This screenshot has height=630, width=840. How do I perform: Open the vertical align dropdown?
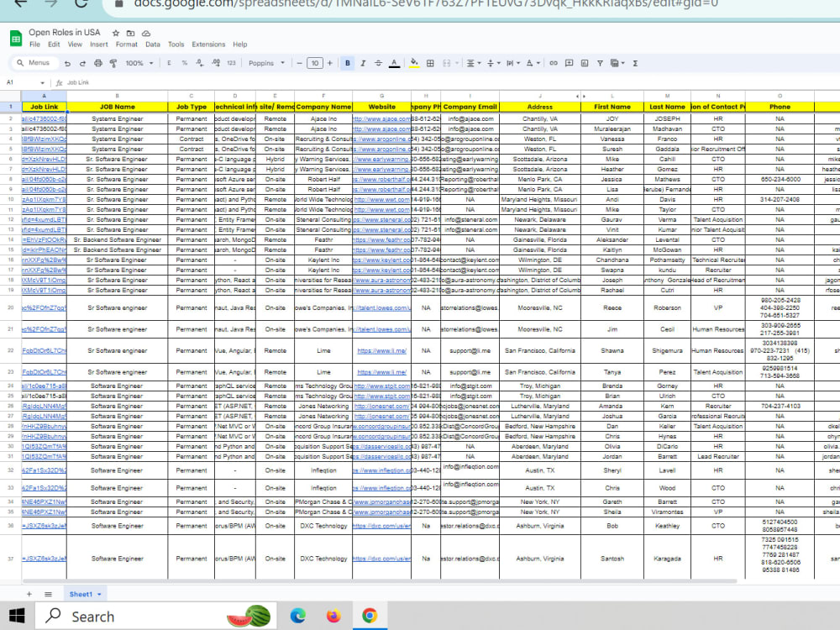pyautogui.click(x=493, y=63)
